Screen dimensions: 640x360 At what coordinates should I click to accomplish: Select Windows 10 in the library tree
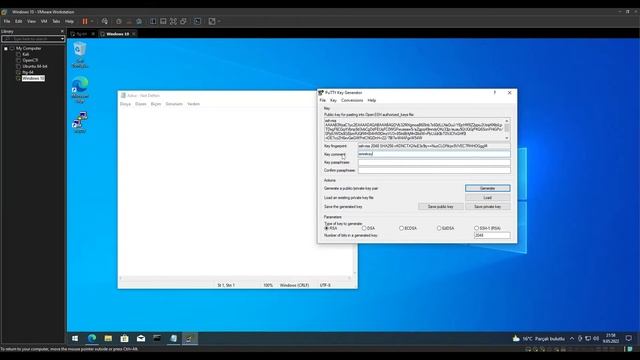[x=33, y=78]
